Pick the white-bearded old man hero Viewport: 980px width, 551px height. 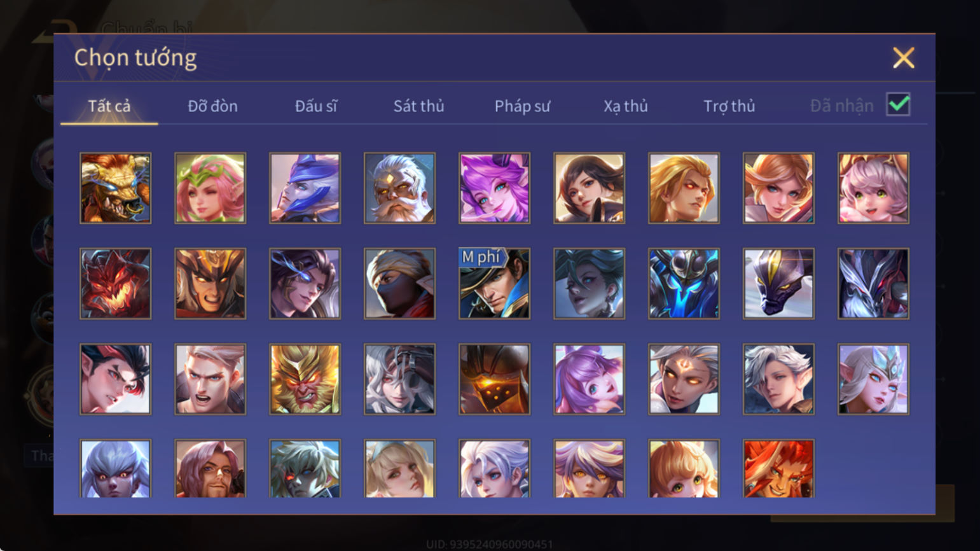(x=399, y=188)
